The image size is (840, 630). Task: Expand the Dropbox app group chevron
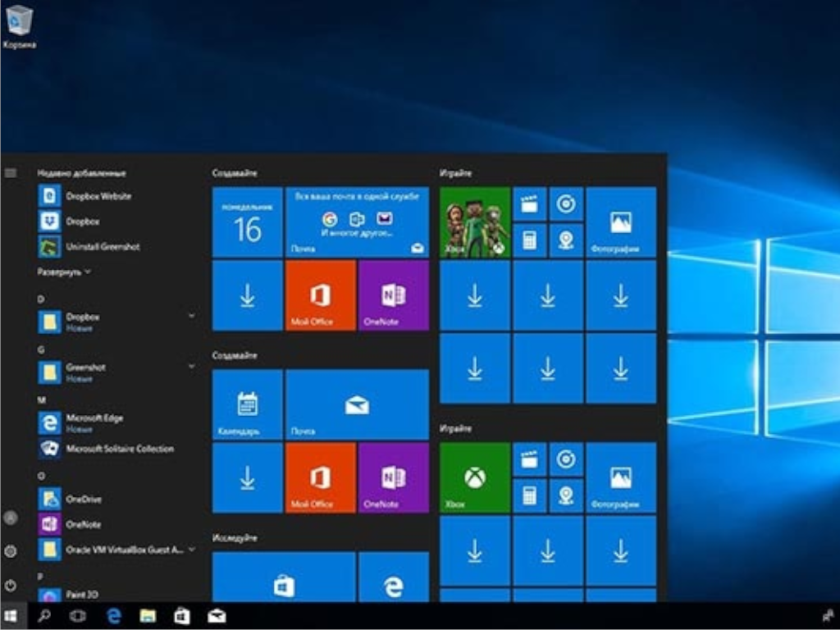tap(191, 315)
